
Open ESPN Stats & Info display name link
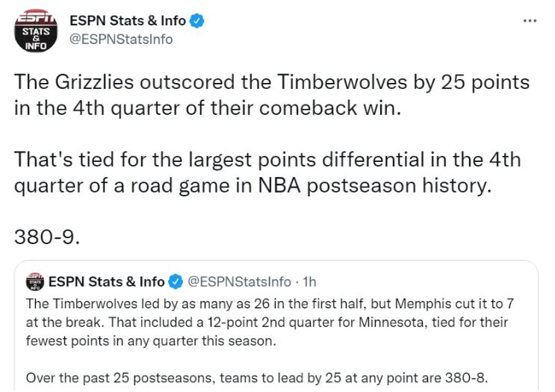(x=128, y=21)
